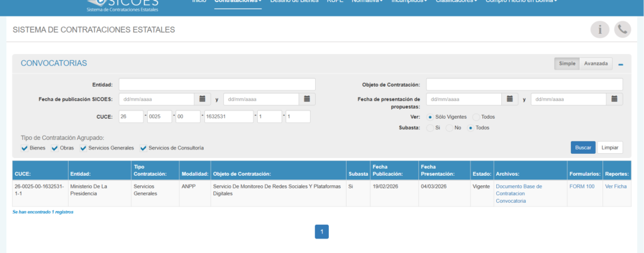The width and height of the screenshot is (644, 253).
Task: Select the Si radio for Subasta
Action: tap(430, 127)
